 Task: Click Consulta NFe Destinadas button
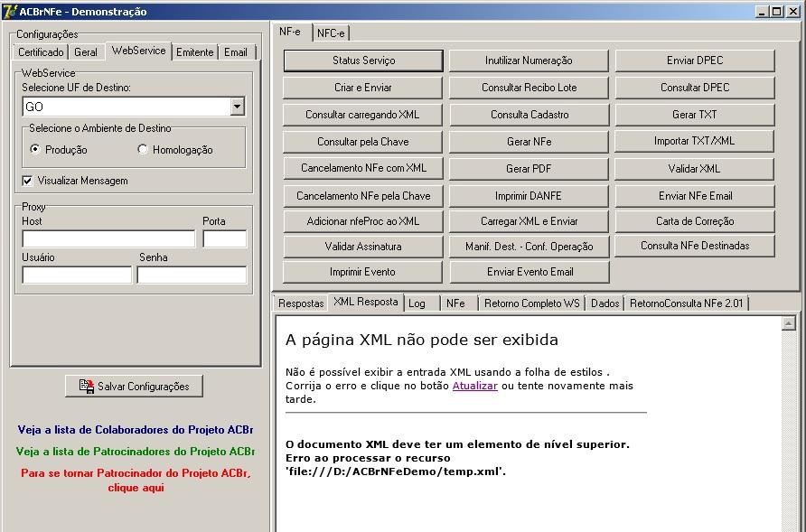coord(695,246)
